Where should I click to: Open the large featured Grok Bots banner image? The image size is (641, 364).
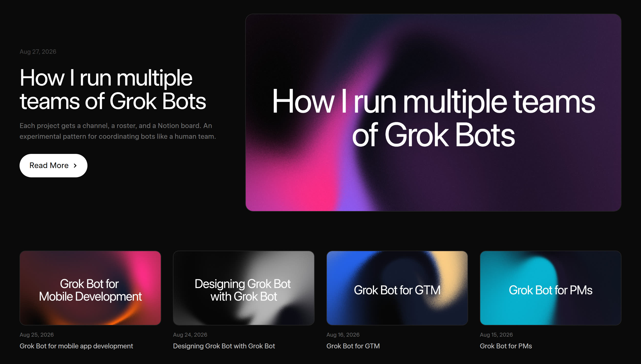tap(433, 113)
